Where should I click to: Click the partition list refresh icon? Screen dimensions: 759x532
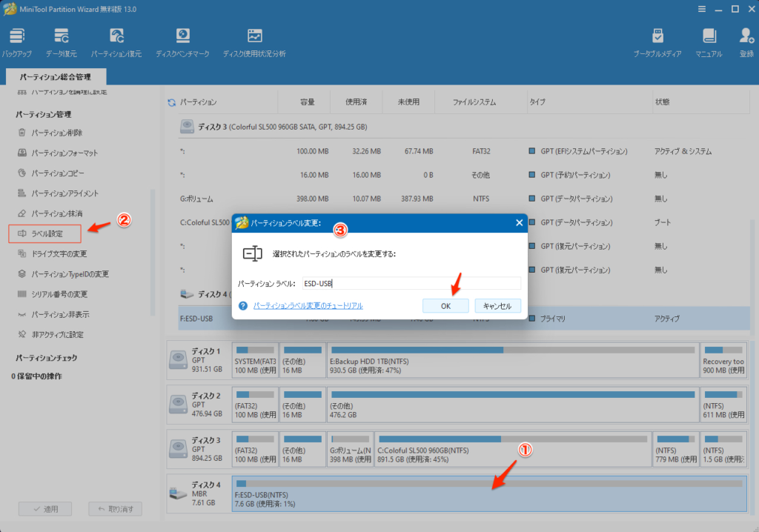pyautogui.click(x=172, y=102)
